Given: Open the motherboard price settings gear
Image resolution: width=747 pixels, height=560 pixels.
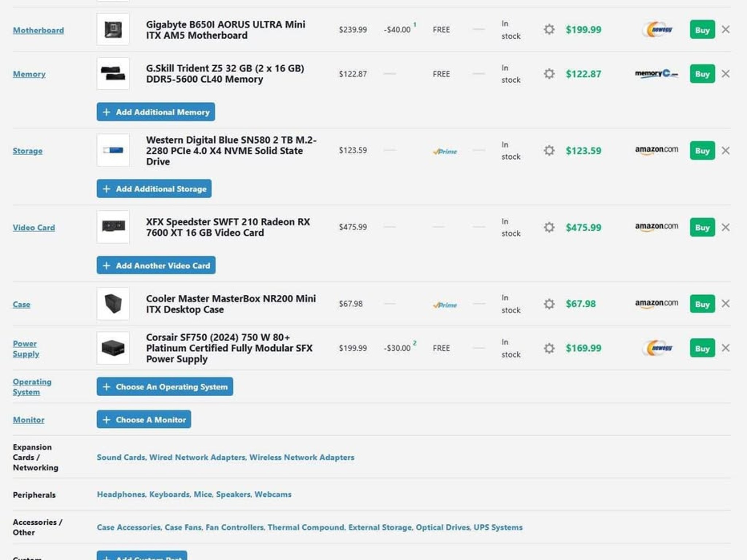Looking at the screenshot, I should click(x=549, y=30).
